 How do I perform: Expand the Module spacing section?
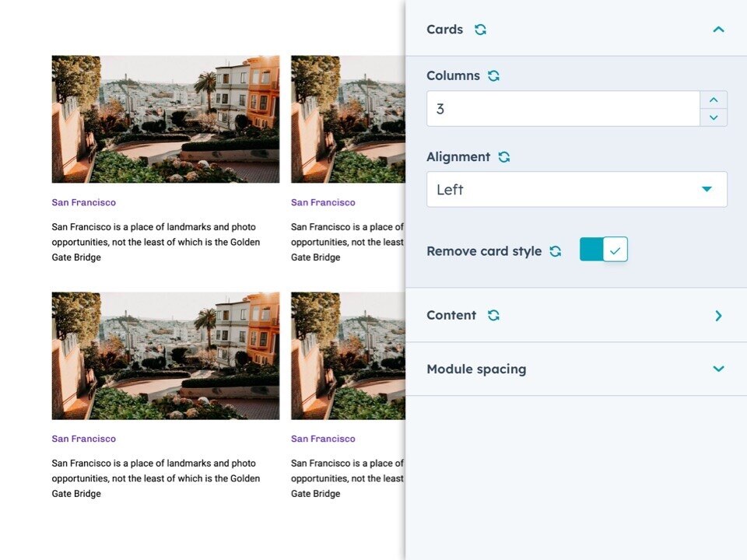tap(718, 369)
